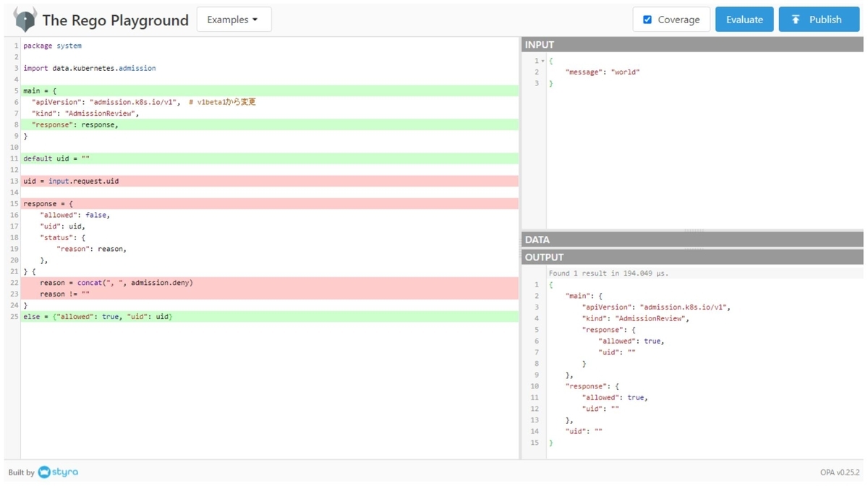This screenshot has width=868, height=489.
Task: Click the v1beta1 comment on line 6
Action: pos(222,102)
